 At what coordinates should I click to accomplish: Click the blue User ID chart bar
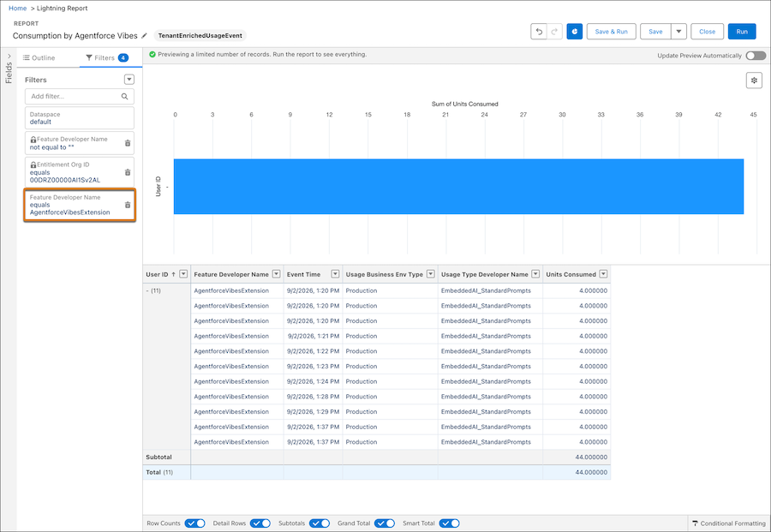[458, 187]
